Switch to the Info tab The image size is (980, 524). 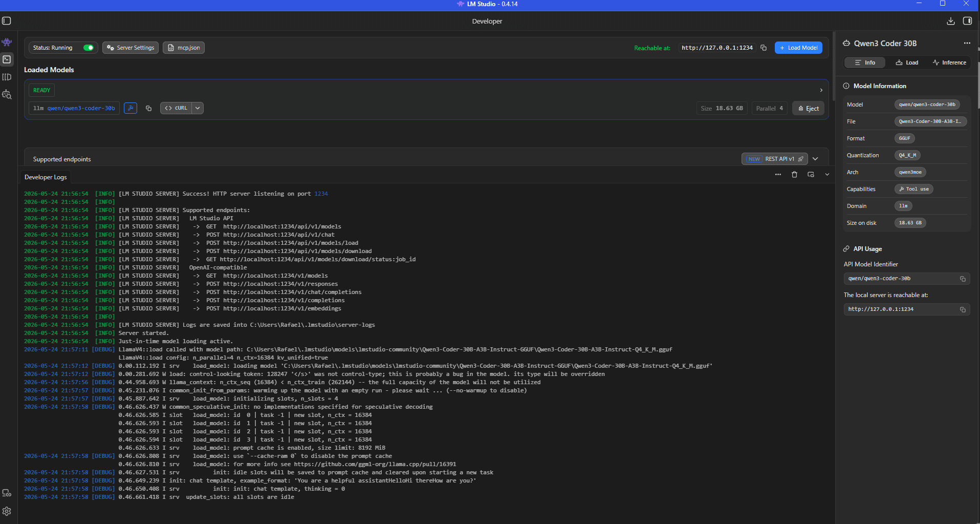(x=865, y=62)
